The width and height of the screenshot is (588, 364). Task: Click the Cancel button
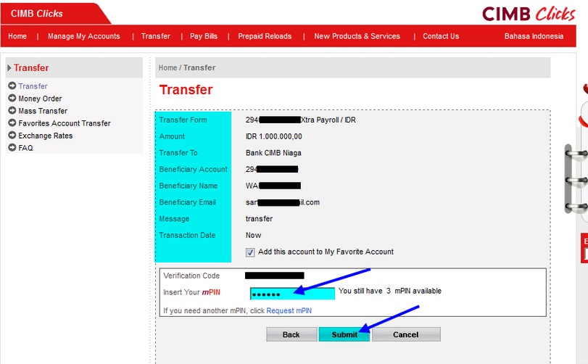[406, 334]
